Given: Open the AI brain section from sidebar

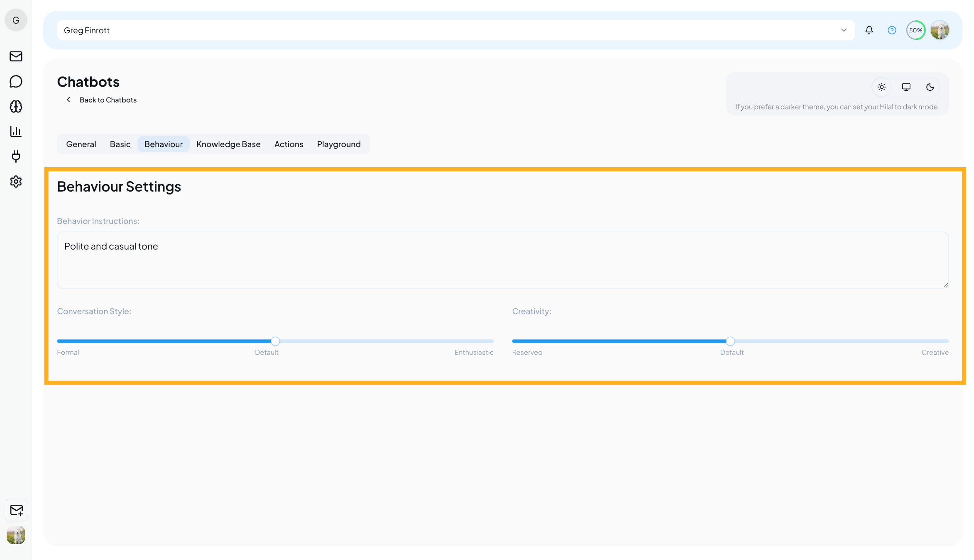Looking at the screenshot, I should pyautogui.click(x=15, y=106).
